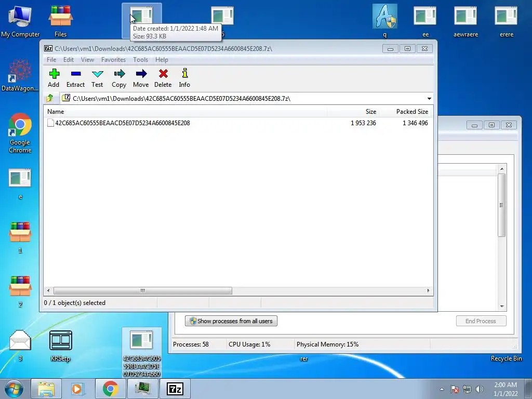The image size is (532, 399).
Task: Click the 1 346 496 packed size value
Action: 415,123
